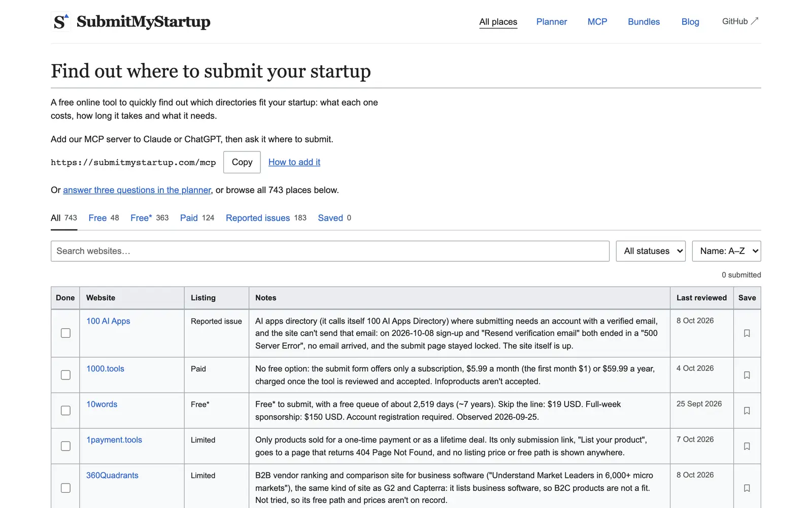The image size is (812, 508).
Task: Switch to the Saved tab
Action: click(x=334, y=218)
